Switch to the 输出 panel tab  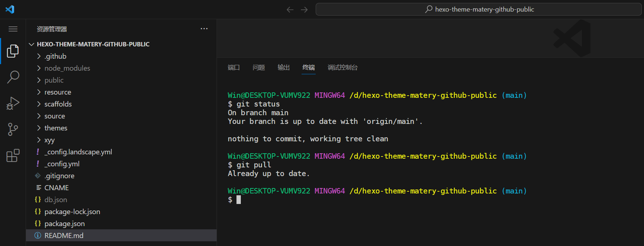[x=283, y=67]
